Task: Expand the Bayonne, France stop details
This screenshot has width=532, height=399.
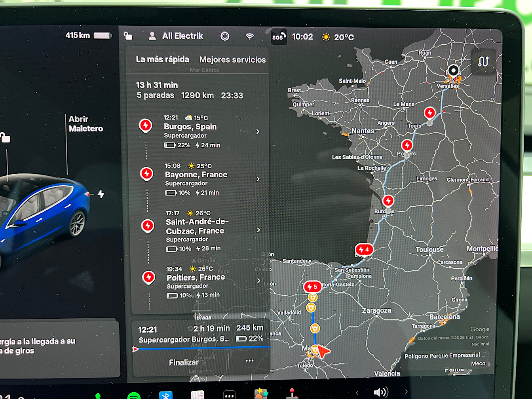Action: (x=258, y=179)
